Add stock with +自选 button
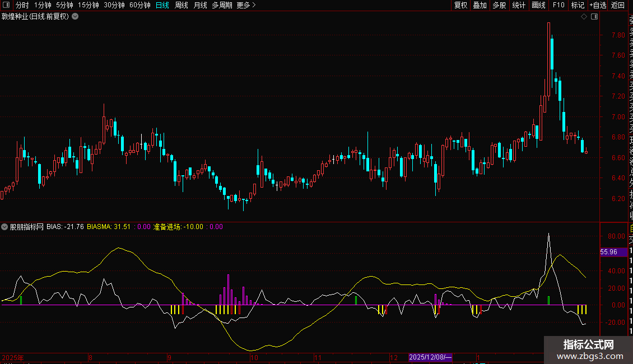This screenshot has height=364, width=633. 598,5
